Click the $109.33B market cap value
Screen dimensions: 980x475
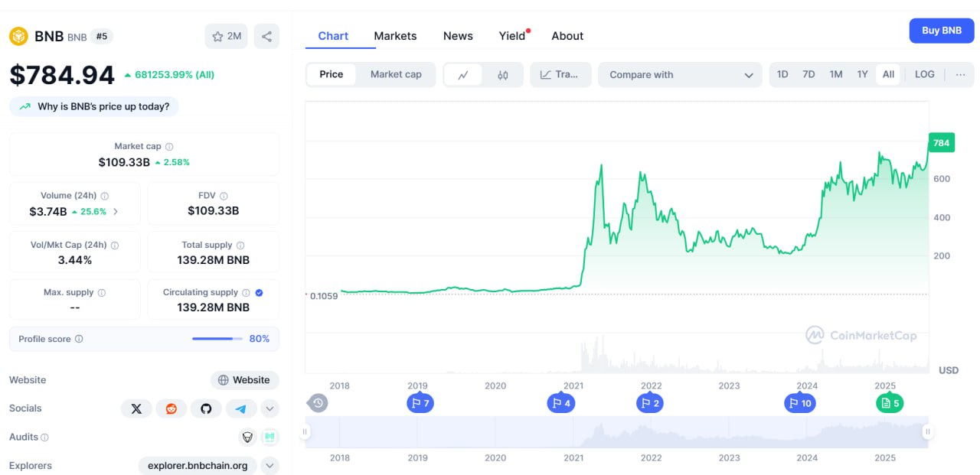[x=125, y=162]
